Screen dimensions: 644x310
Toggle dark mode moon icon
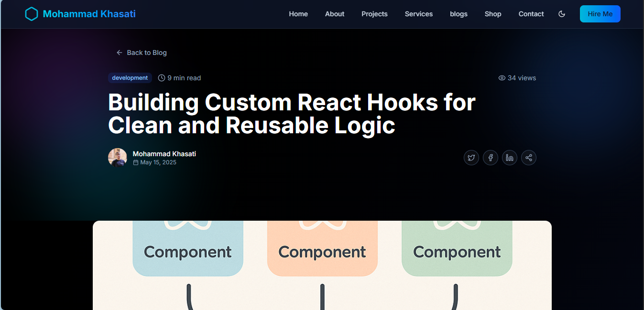click(562, 14)
